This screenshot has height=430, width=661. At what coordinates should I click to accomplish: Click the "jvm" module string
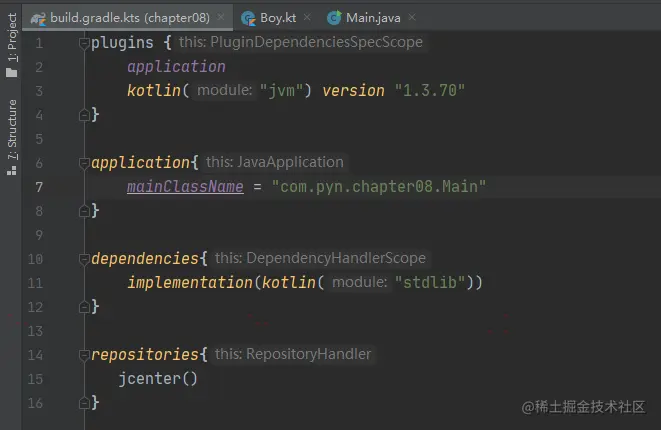(x=282, y=90)
